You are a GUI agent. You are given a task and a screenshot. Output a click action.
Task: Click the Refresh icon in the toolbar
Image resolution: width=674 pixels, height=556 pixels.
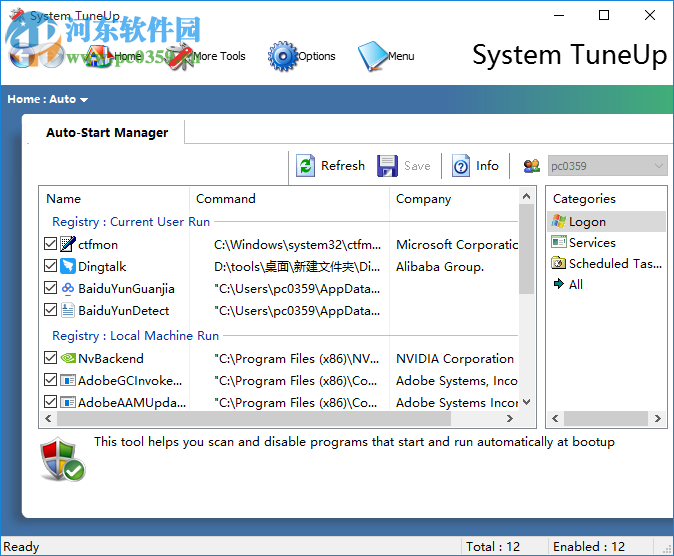tap(306, 166)
